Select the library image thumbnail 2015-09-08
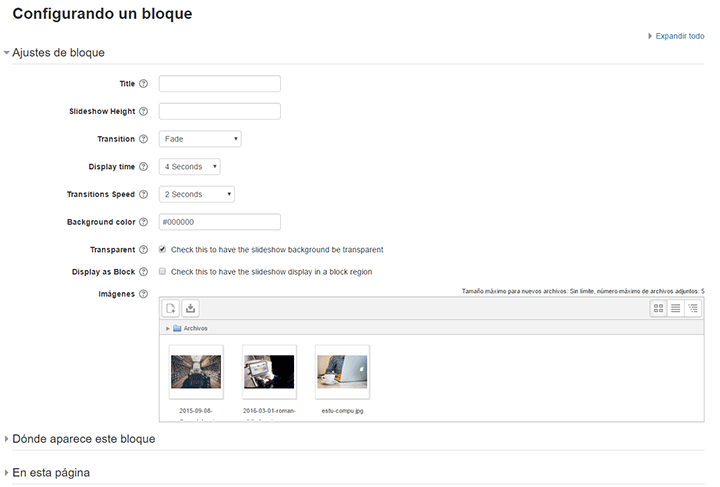720x487 pixels. coord(196,372)
